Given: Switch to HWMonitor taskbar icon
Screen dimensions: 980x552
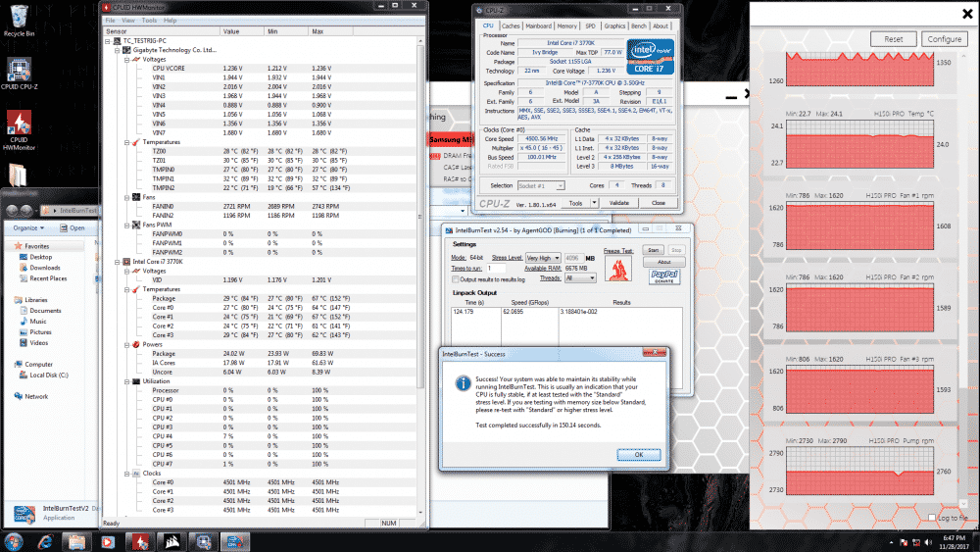Looking at the screenshot, I should pos(140,541).
